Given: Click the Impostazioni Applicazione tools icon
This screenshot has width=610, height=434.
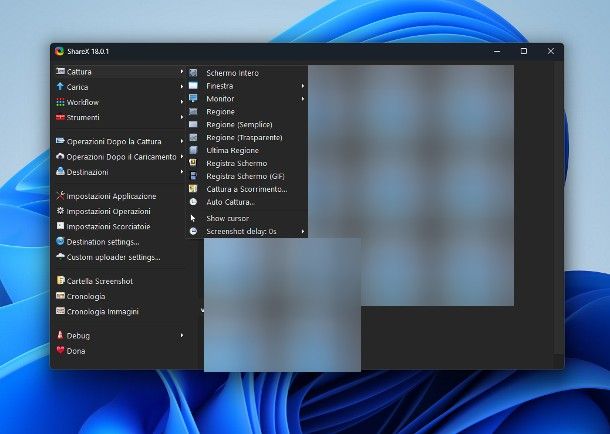Looking at the screenshot, I should point(60,196).
